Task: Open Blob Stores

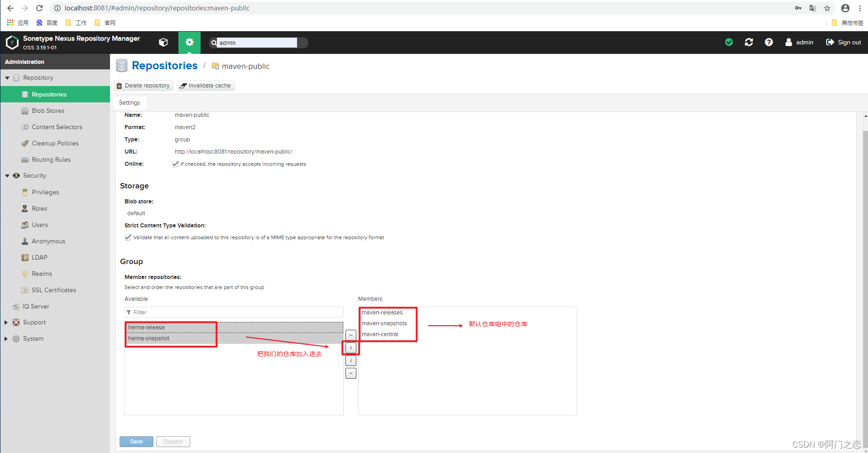Action: click(x=48, y=111)
